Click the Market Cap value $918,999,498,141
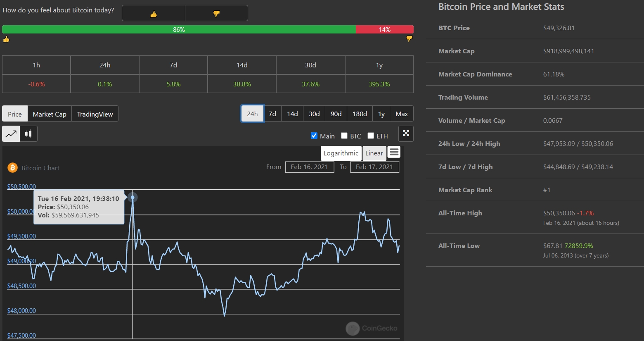The height and width of the screenshot is (341, 644). 569,51
